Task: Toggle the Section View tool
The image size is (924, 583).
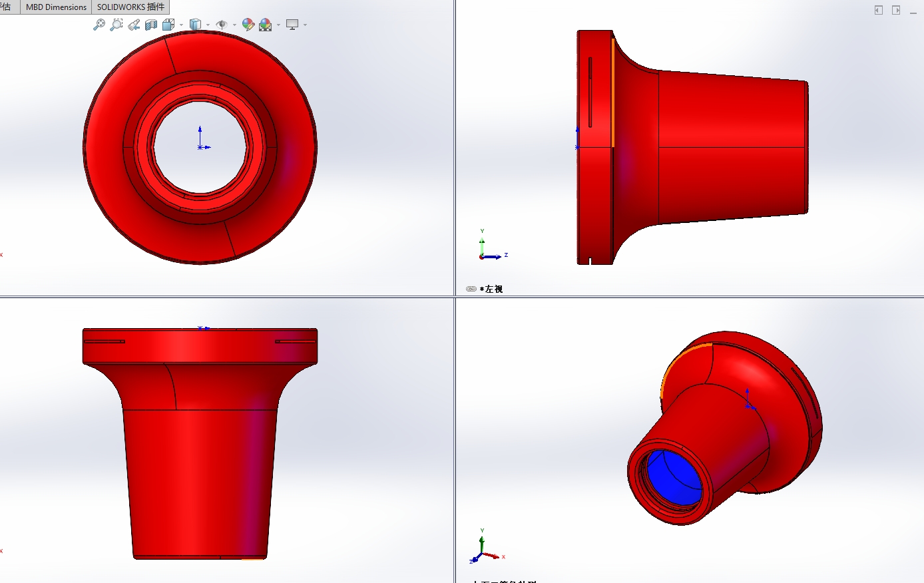Action: (x=151, y=25)
